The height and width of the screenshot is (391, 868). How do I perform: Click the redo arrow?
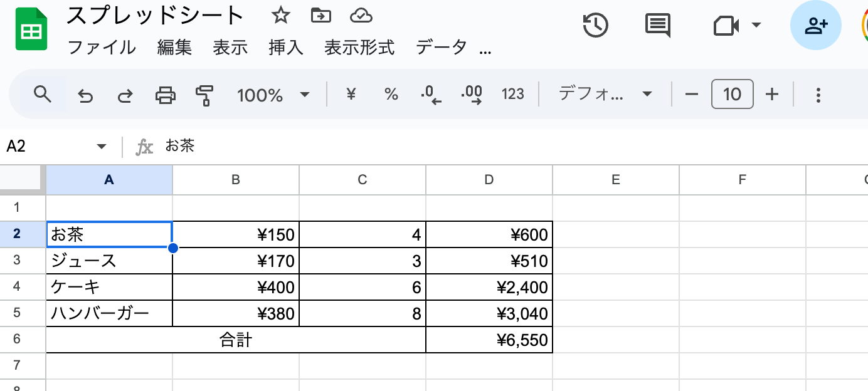[x=125, y=95]
